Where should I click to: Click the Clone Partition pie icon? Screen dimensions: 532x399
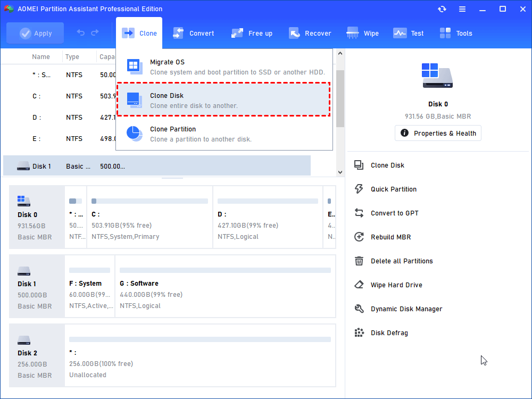tap(135, 134)
